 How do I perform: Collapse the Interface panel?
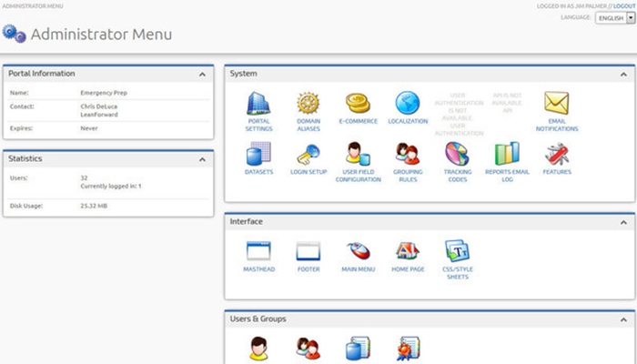tap(623, 223)
